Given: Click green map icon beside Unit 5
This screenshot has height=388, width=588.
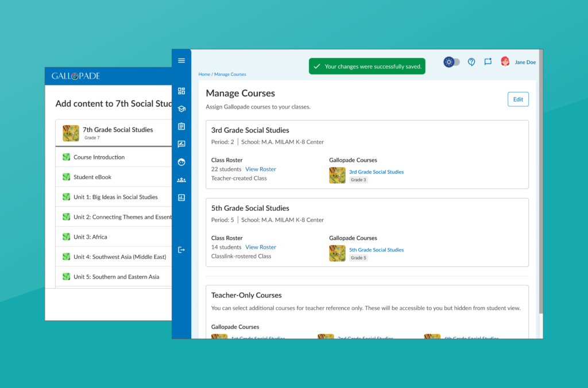Looking at the screenshot, I should pos(67,277).
